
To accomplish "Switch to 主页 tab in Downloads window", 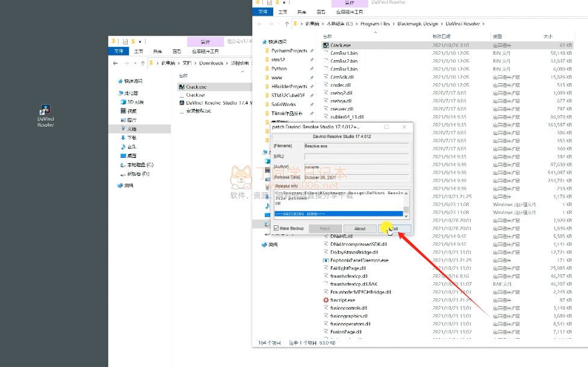I will 139,51.
